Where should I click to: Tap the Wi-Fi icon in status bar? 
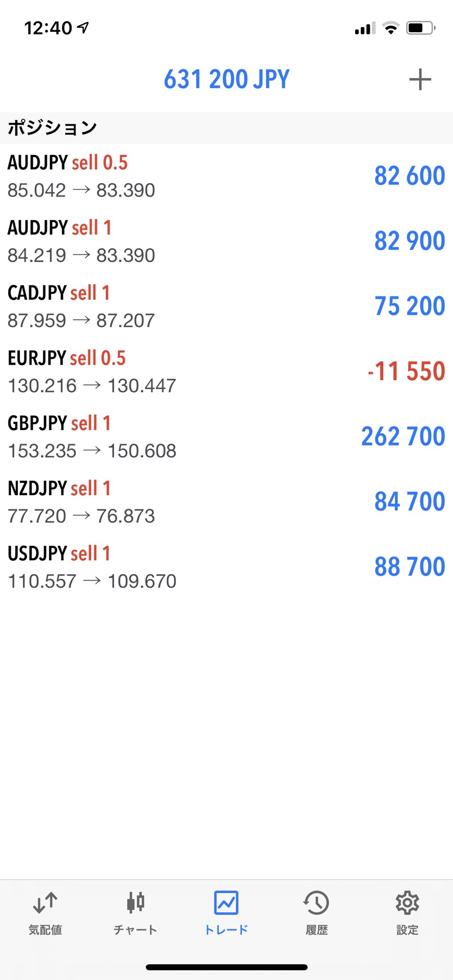click(x=391, y=28)
